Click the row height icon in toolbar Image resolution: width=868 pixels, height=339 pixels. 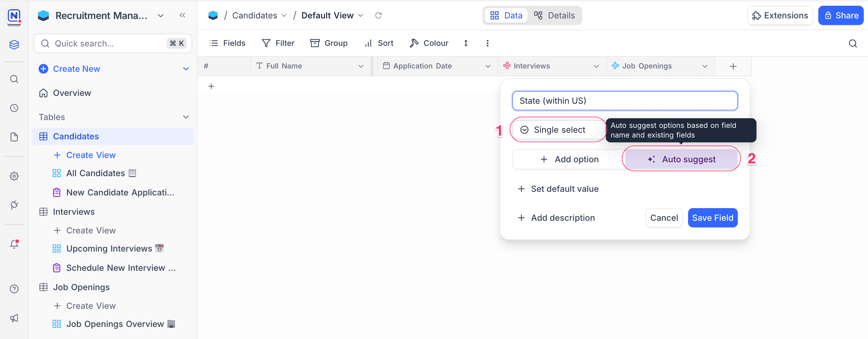pyautogui.click(x=466, y=43)
